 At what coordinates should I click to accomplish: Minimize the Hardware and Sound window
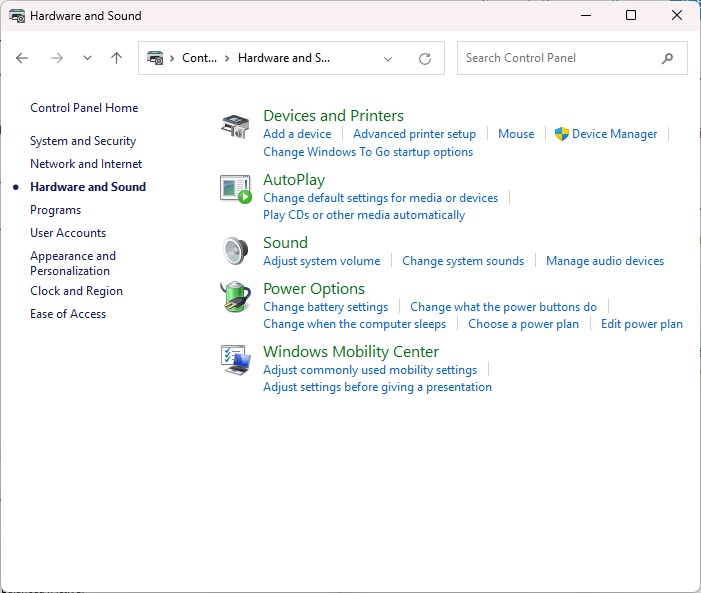click(586, 16)
